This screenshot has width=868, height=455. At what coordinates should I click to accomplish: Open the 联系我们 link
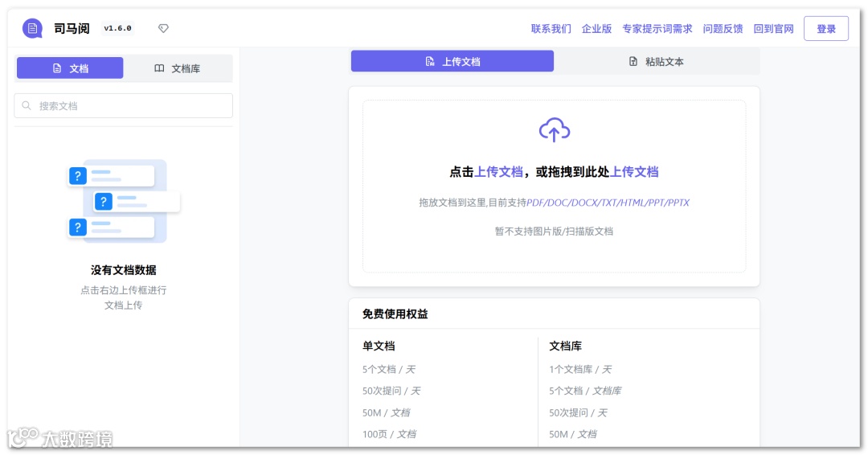(x=551, y=29)
